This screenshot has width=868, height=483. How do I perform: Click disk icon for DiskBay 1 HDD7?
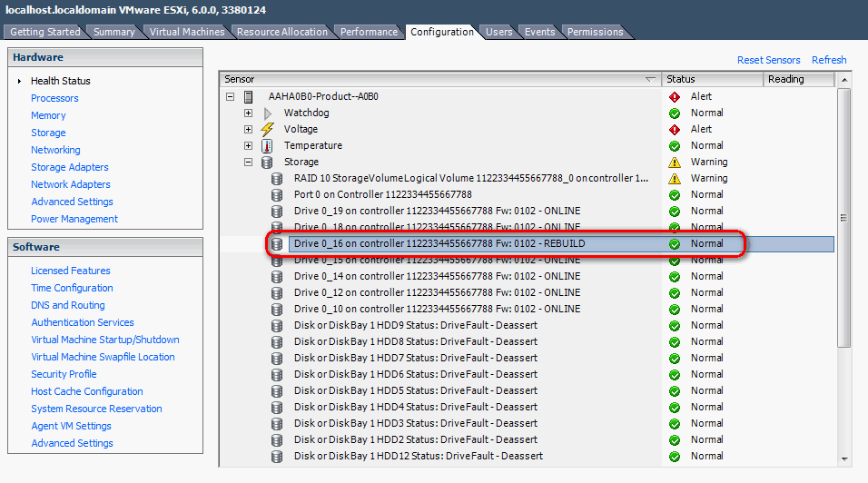click(277, 358)
